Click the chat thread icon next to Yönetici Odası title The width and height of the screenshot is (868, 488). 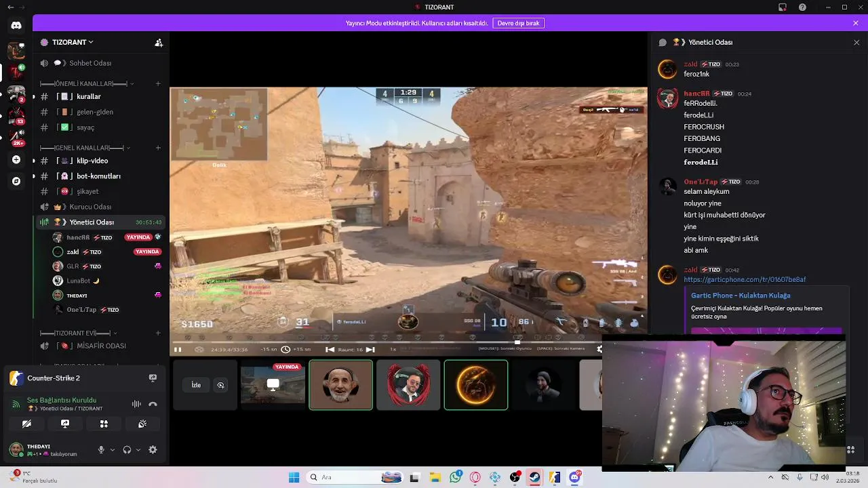663,42
